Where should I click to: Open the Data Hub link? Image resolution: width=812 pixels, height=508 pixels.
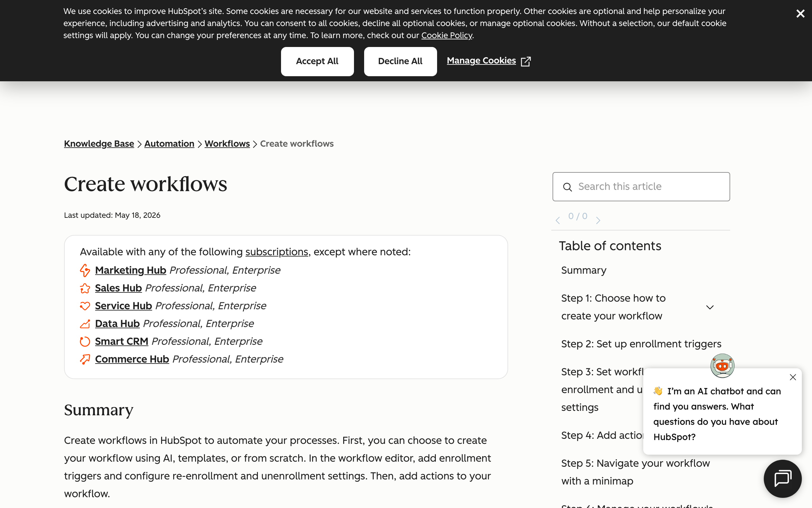pyautogui.click(x=117, y=324)
